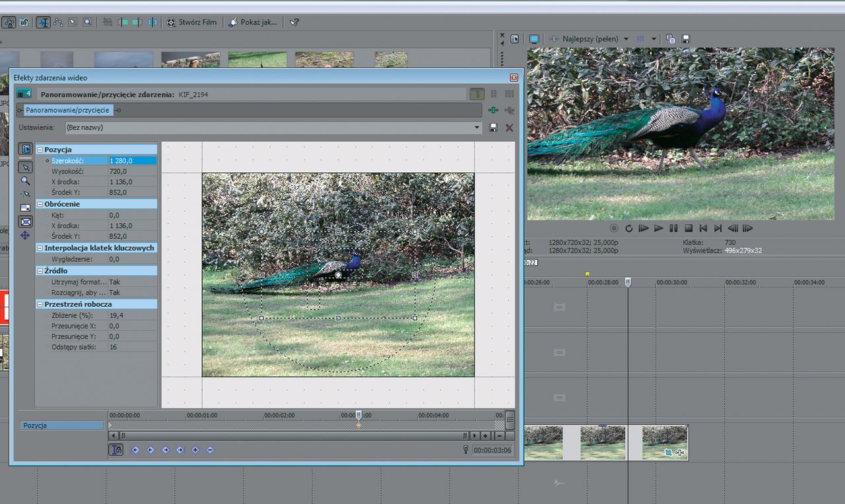Viewport: 845px width, 504px height.
Task: Switch to single-pane view in effects window
Action: 477,94
